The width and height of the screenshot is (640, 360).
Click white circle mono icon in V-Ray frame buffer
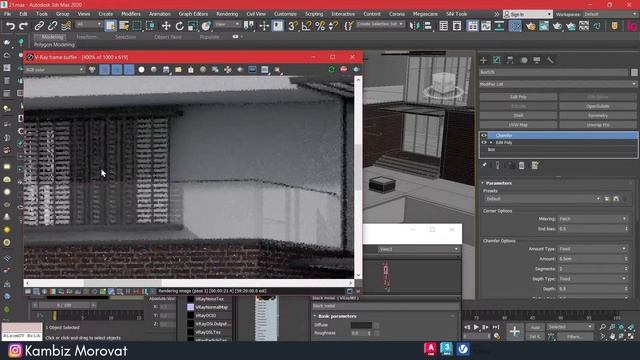pos(141,70)
